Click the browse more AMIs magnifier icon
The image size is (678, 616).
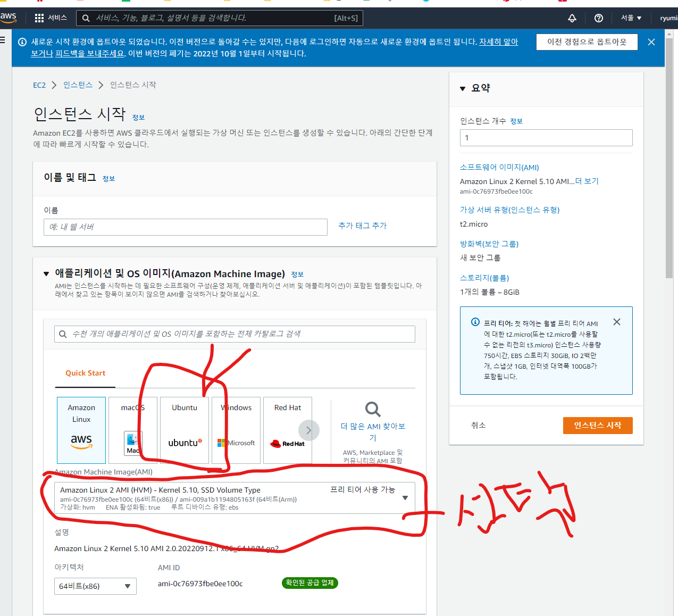click(x=373, y=410)
